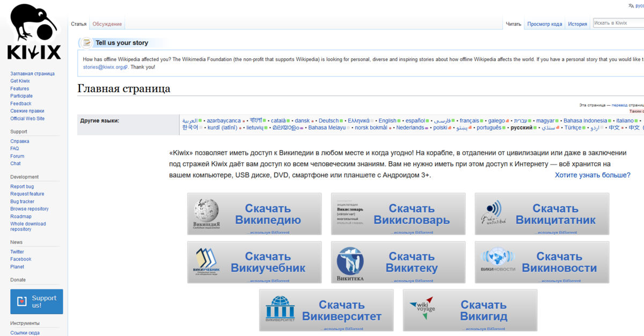This screenshot has height=336, width=644.
Task: Switch to the Статья tab
Action: (79, 24)
